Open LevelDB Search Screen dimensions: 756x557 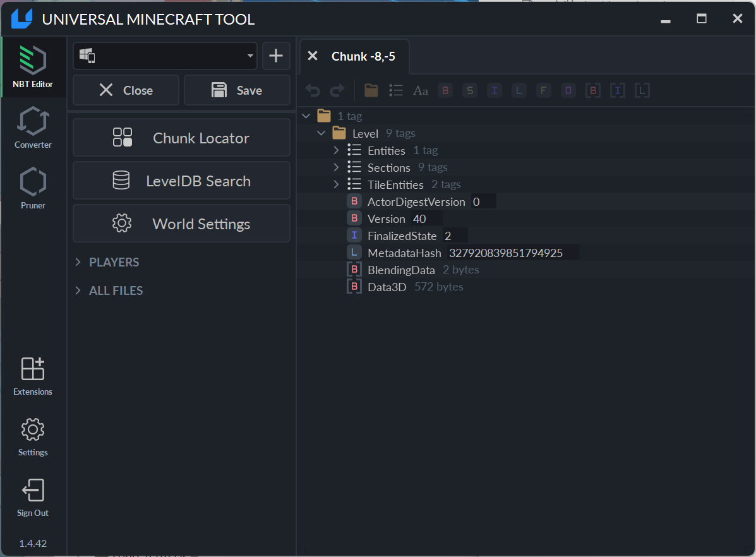click(x=181, y=181)
